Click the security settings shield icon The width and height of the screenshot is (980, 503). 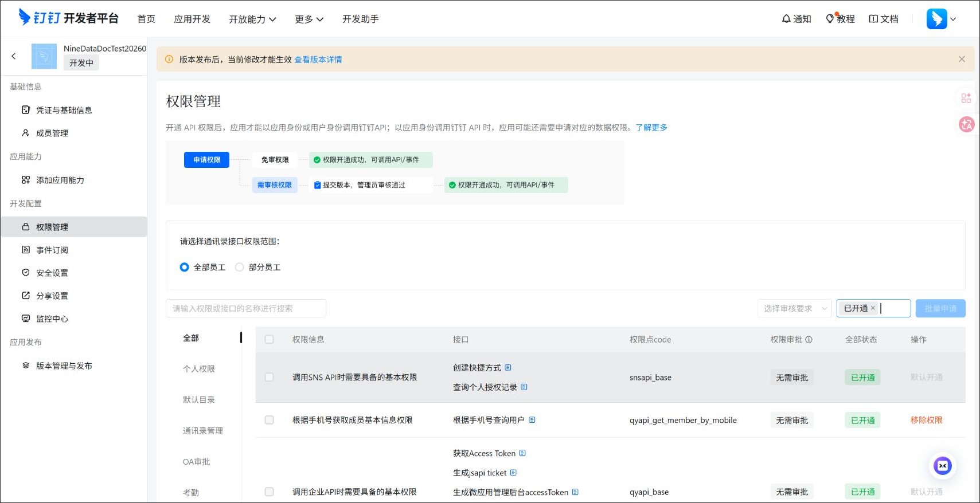point(25,273)
